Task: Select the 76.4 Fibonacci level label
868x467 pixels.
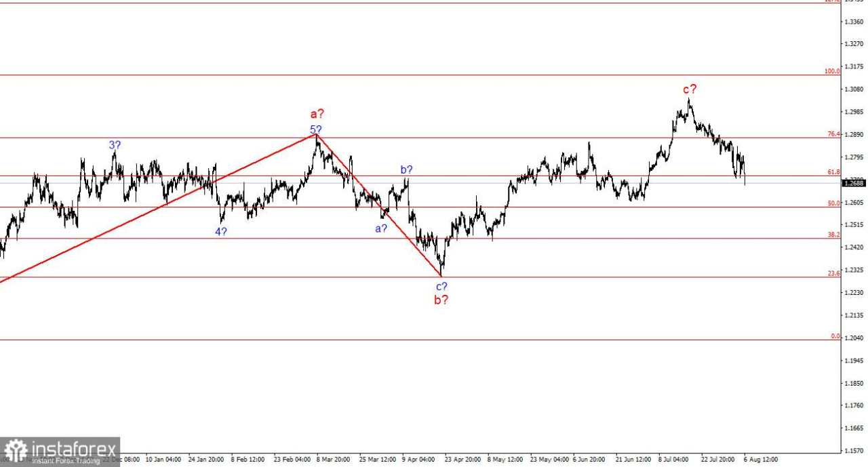Action: click(x=833, y=134)
